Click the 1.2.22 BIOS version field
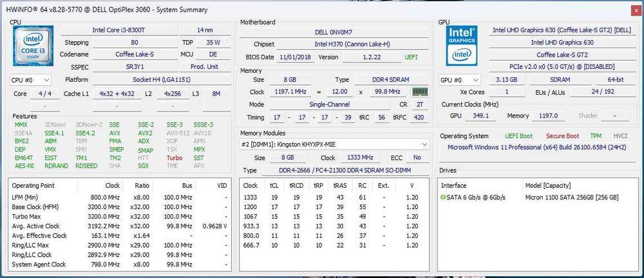The image size is (644, 278). click(x=372, y=57)
